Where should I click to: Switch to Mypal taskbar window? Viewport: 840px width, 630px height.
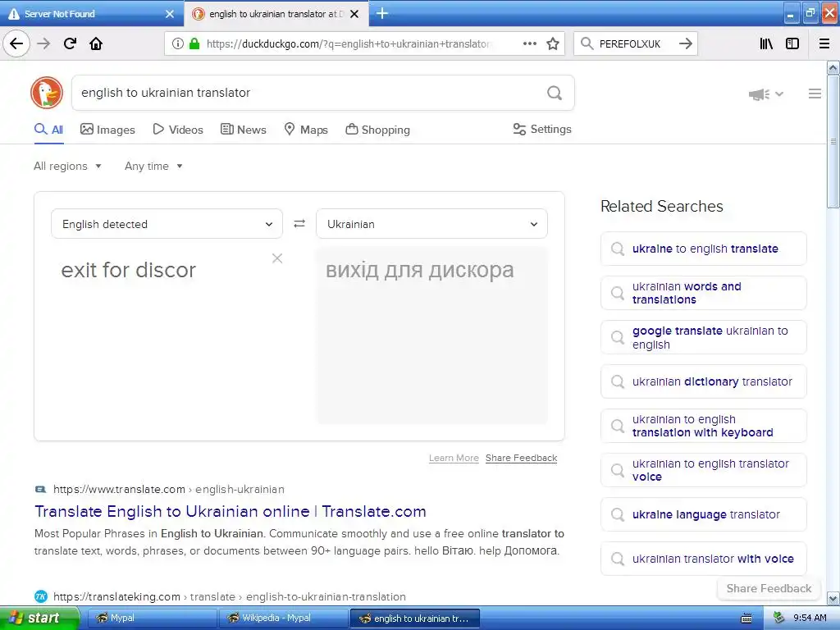(x=152, y=619)
